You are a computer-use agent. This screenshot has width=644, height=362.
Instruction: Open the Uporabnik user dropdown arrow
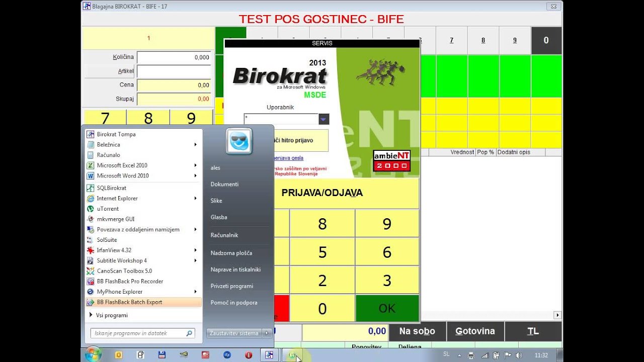tap(324, 119)
